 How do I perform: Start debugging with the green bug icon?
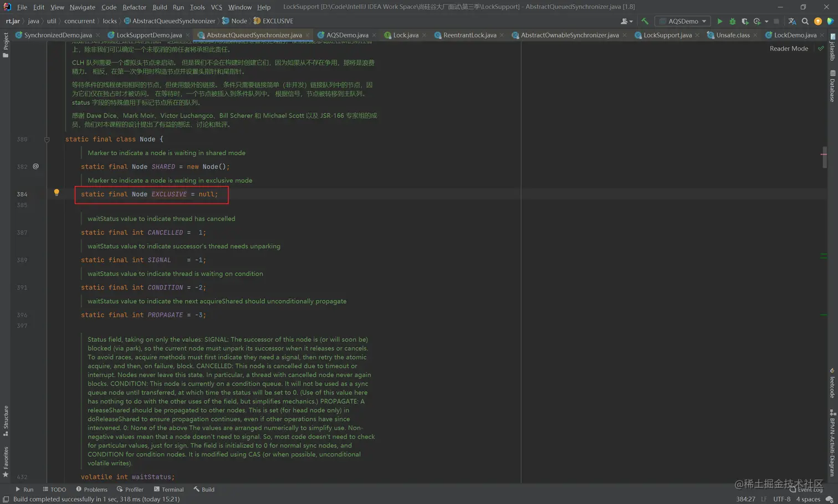point(732,21)
